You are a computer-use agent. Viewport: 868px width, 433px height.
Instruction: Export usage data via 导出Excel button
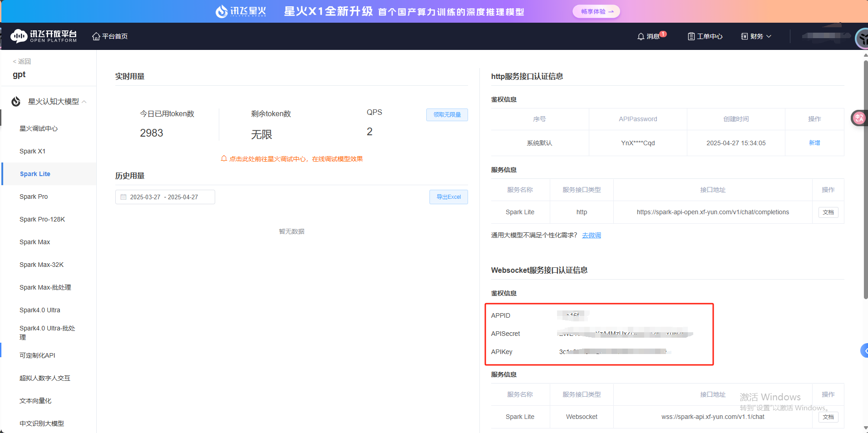pyautogui.click(x=448, y=197)
